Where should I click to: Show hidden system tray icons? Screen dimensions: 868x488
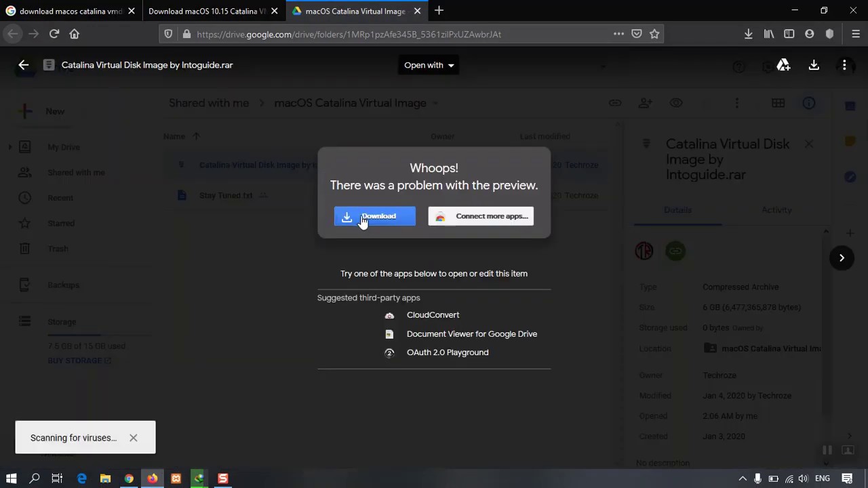pos(743,479)
